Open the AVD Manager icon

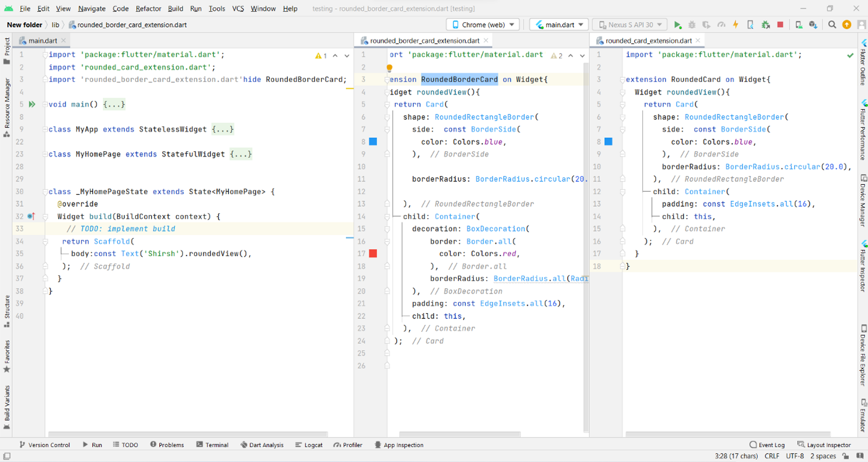point(799,25)
